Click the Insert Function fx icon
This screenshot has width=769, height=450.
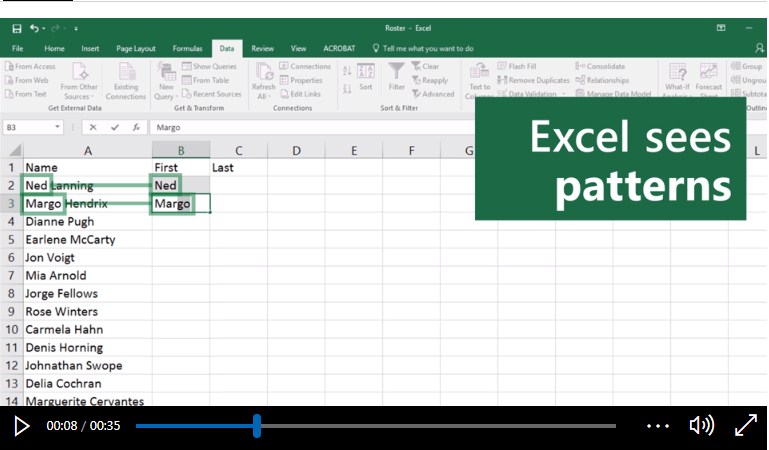(x=136, y=127)
